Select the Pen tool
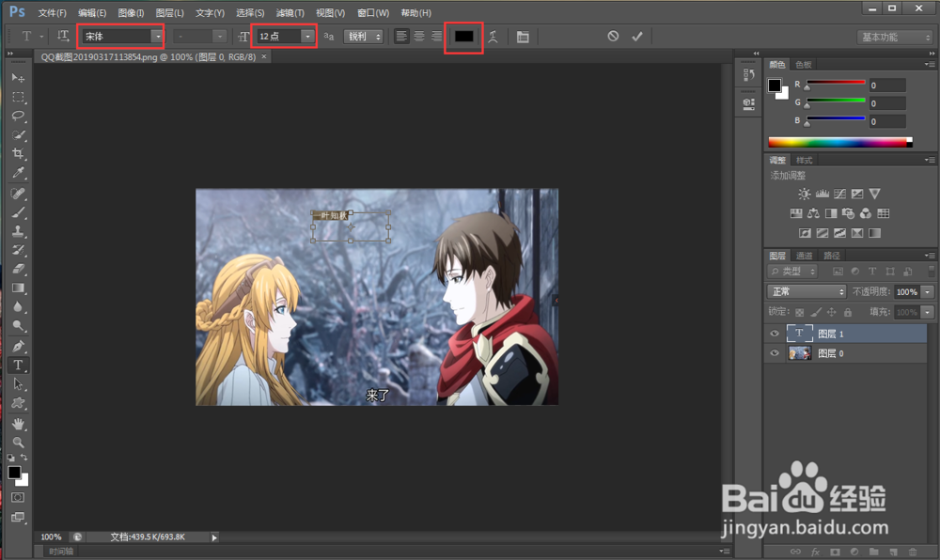The width and height of the screenshot is (940, 560). pos(18,346)
